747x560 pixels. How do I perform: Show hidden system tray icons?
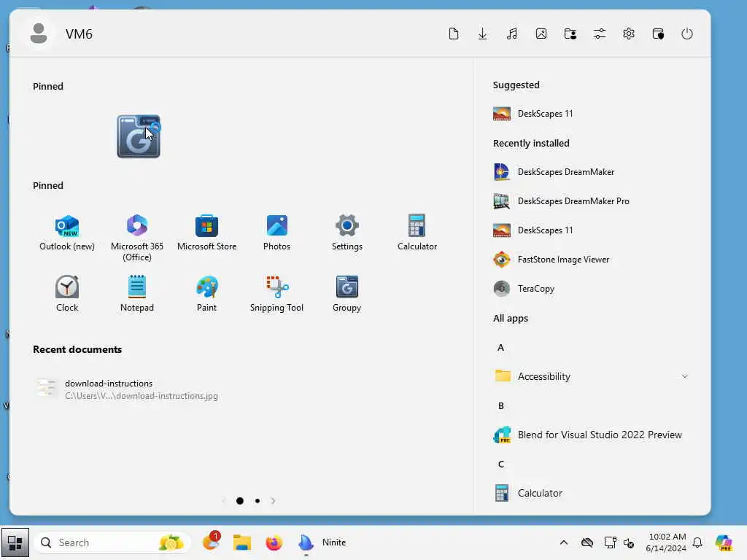click(564, 542)
